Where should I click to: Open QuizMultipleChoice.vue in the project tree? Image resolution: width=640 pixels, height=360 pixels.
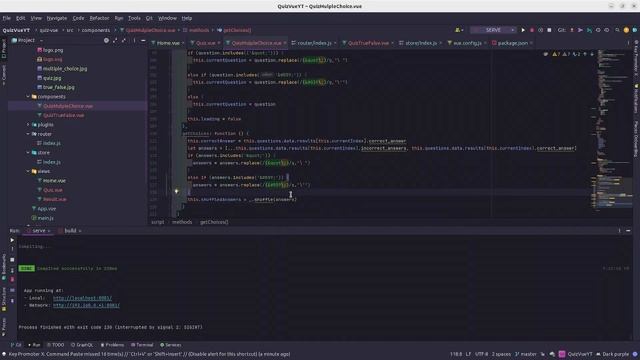tap(68, 106)
